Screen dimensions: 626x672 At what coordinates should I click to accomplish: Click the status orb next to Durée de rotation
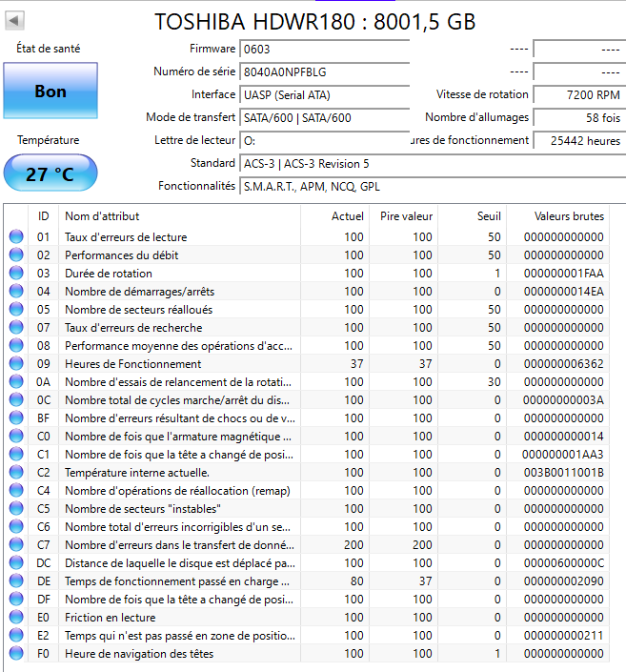point(16,273)
